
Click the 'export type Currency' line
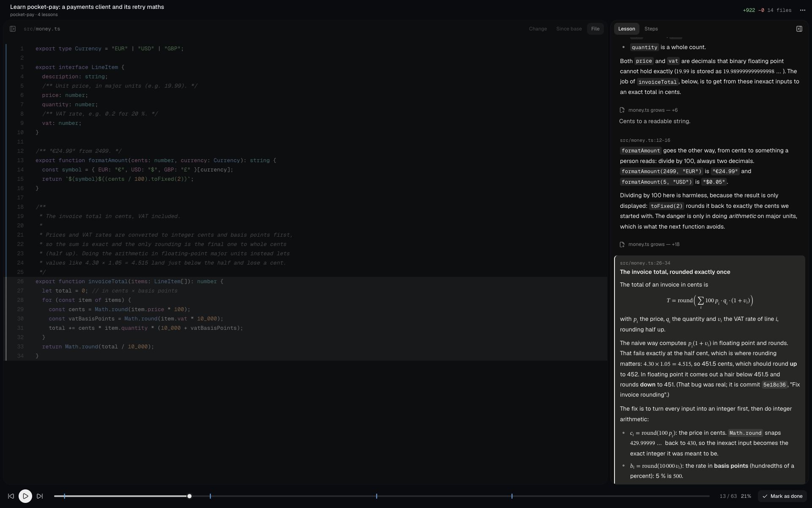coord(110,49)
